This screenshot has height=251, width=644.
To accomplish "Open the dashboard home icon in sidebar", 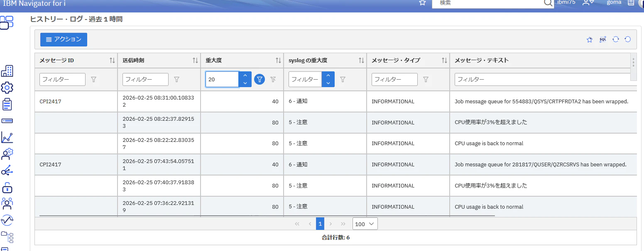I will point(7,22).
